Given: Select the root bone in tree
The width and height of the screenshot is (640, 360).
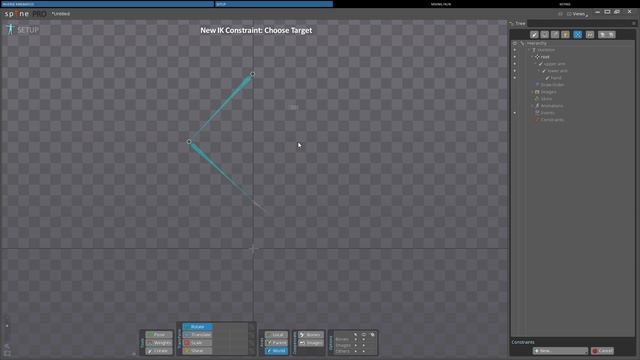Looking at the screenshot, I should pos(545,57).
